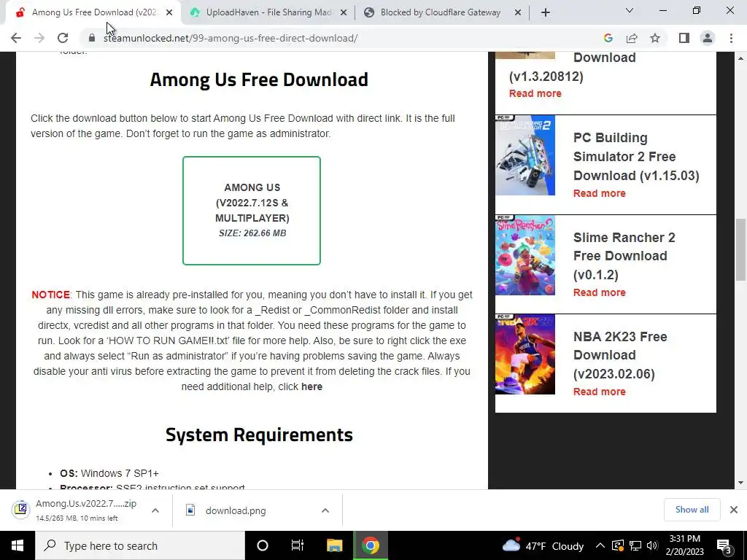The height and width of the screenshot is (560, 747).
Task: Click the security tray icon beside the chevron
Action: (x=617, y=545)
